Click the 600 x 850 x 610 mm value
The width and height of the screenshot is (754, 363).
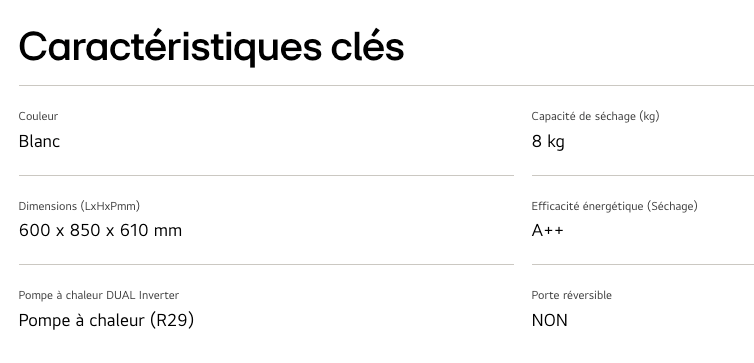(x=101, y=231)
